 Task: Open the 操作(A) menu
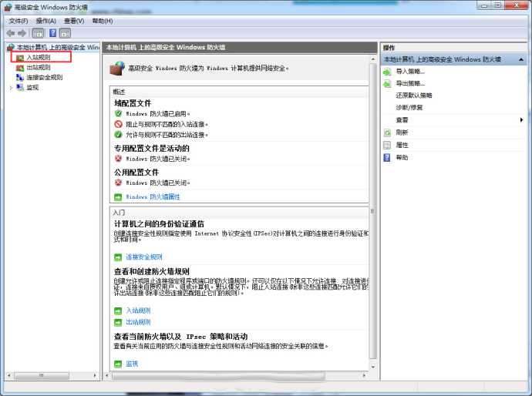click(x=45, y=21)
